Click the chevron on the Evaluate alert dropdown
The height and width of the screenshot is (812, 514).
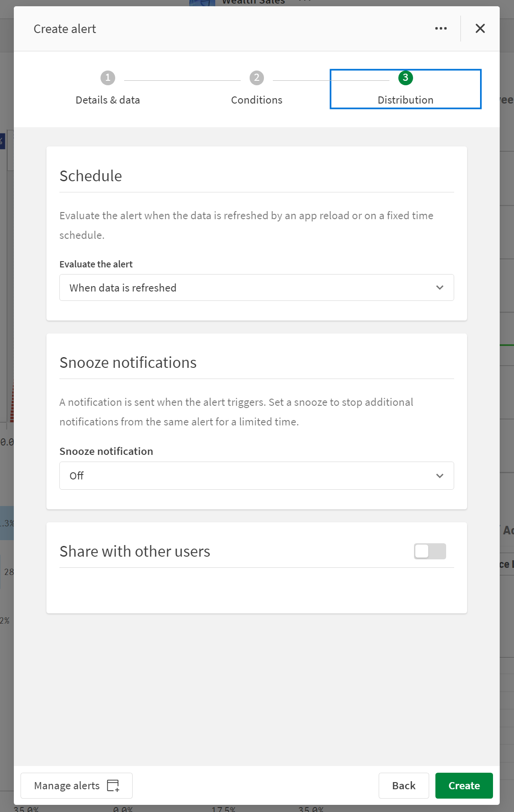[439, 287]
